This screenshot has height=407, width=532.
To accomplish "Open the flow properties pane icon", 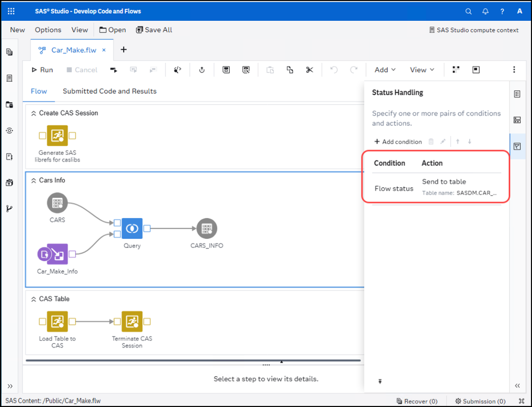I will pos(517,94).
